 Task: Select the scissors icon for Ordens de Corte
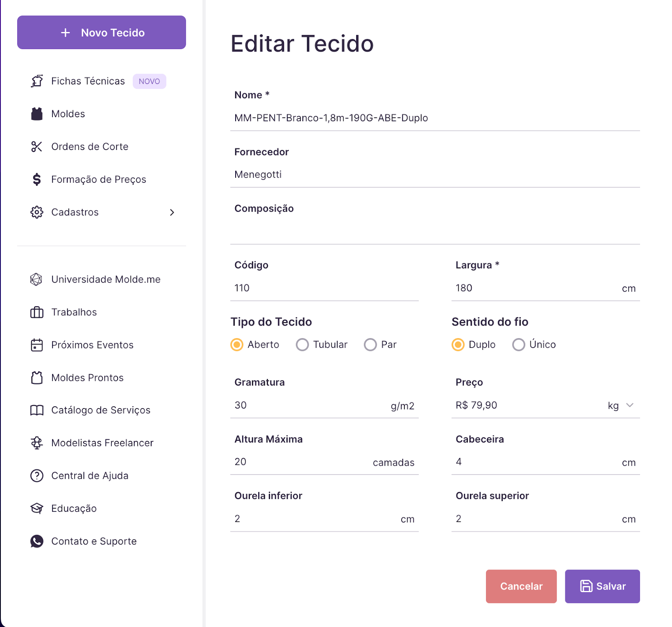pos(37,147)
